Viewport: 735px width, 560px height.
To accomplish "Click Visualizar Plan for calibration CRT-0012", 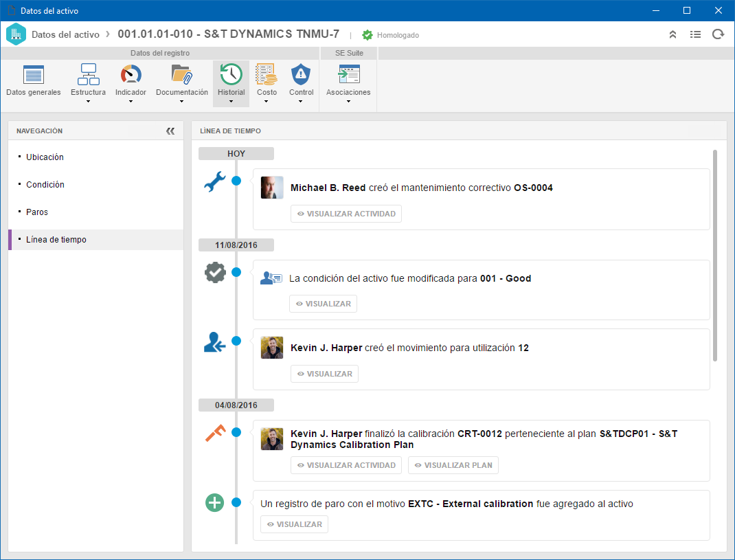I will (x=453, y=465).
